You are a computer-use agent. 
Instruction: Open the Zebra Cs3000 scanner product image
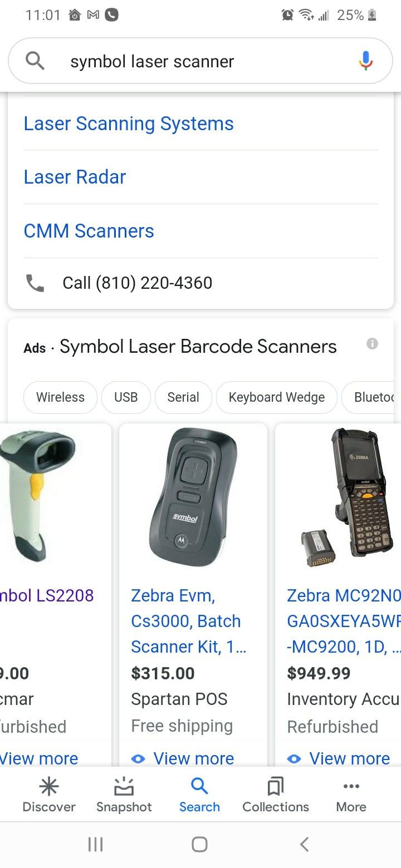[x=193, y=497]
